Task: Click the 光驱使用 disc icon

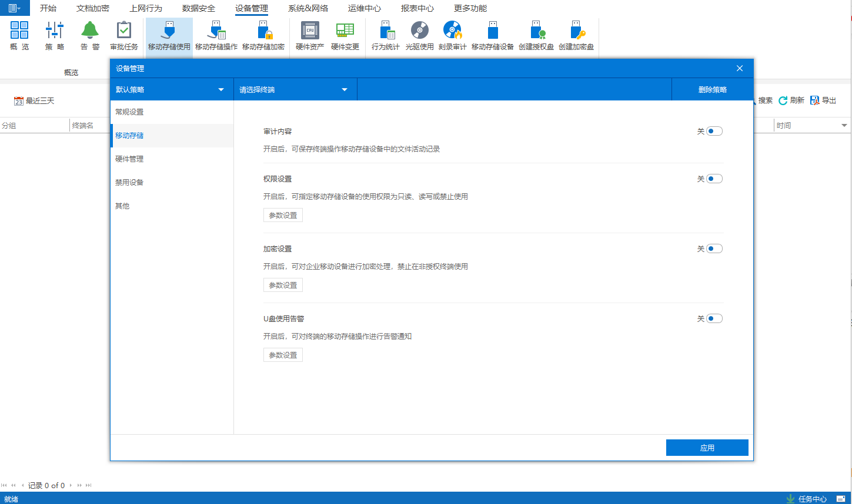Action: click(x=419, y=31)
